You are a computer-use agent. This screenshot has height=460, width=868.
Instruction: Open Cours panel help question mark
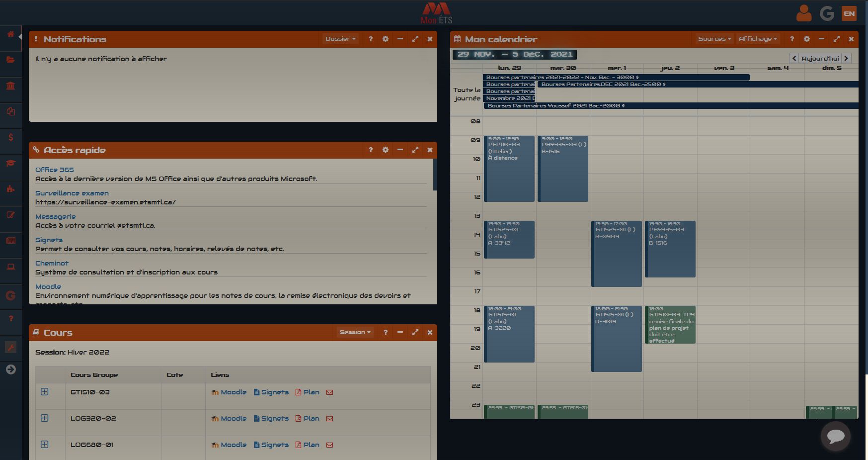[386, 332]
